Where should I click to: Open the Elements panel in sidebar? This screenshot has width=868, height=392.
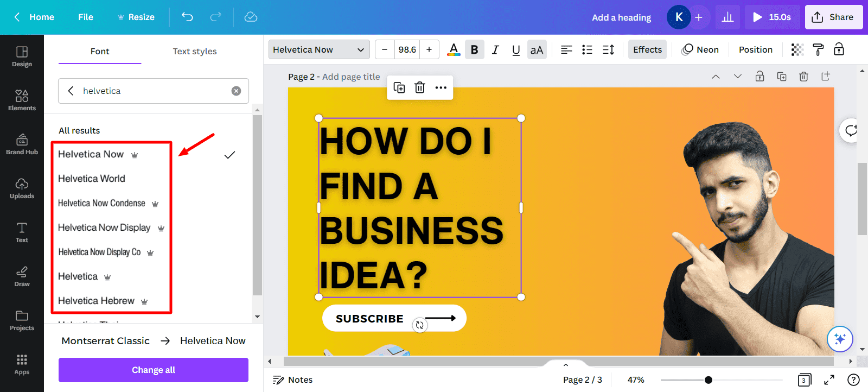(x=22, y=100)
